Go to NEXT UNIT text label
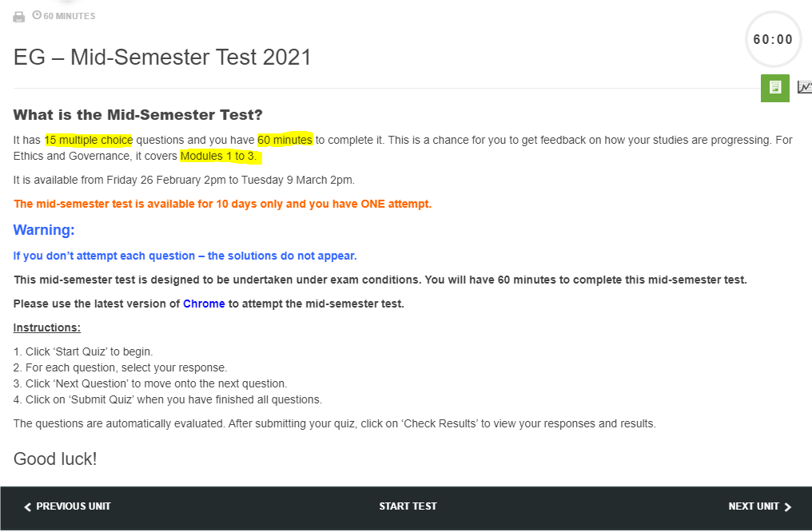 [754, 506]
